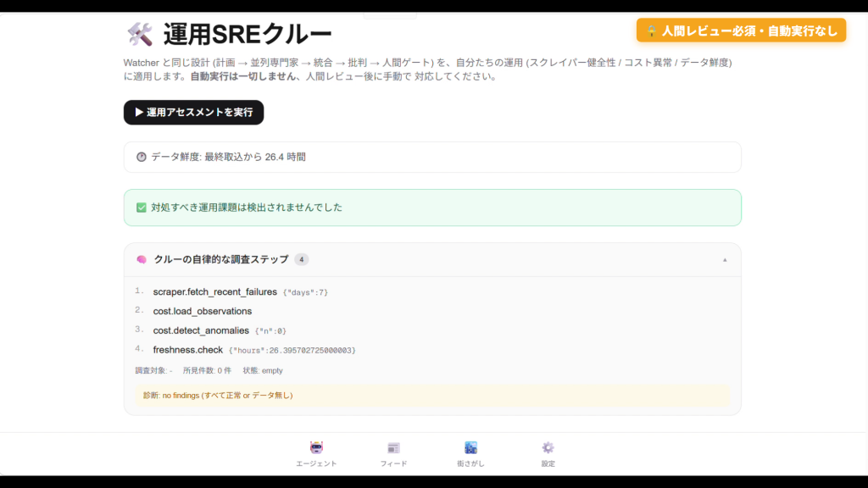868x488 pixels.
Task: Open the フィード news icon
Action: 393,447
